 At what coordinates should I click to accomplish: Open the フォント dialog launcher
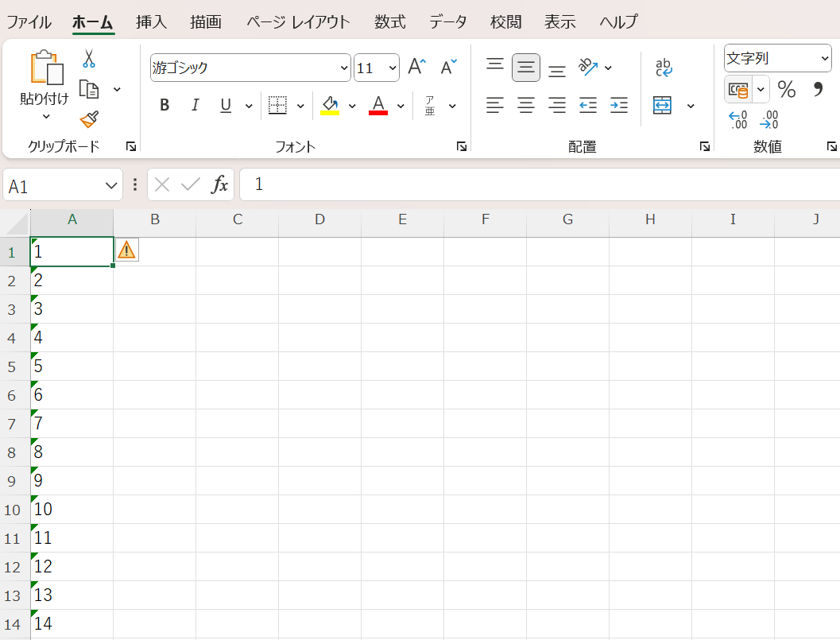[x=461, y=146]
